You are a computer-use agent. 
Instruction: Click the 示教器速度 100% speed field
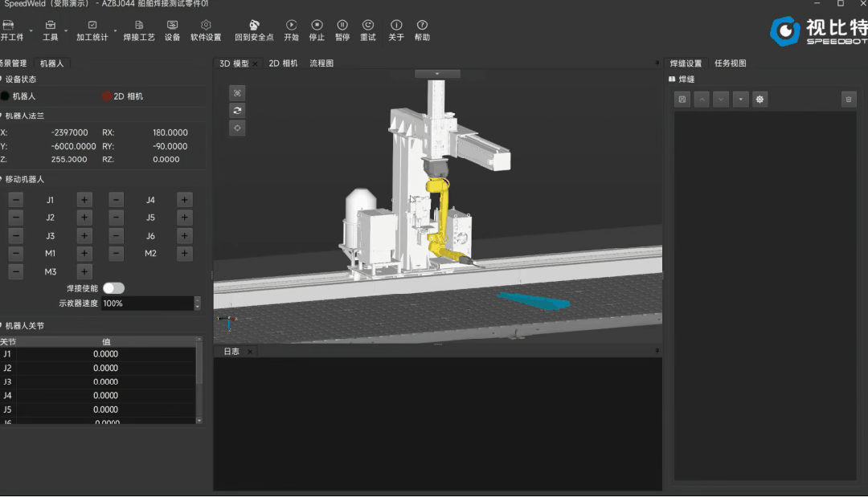tap(146, 303)
